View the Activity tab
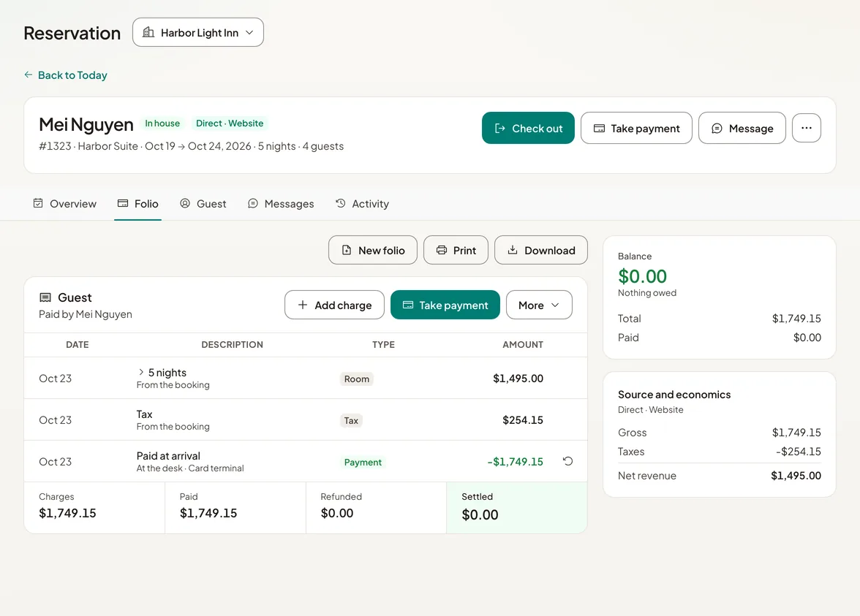This screenshot has height=616, width=860. click(362, 204)
